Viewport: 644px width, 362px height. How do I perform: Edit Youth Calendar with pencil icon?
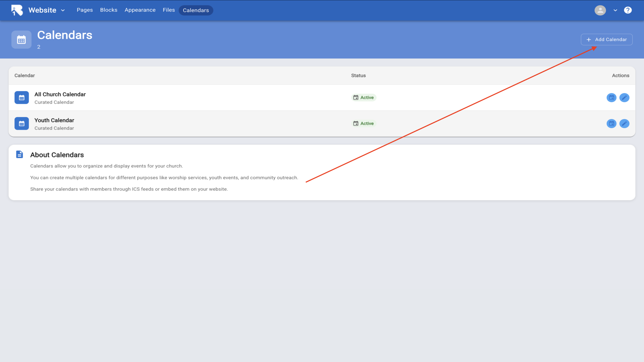click(624, 124)
